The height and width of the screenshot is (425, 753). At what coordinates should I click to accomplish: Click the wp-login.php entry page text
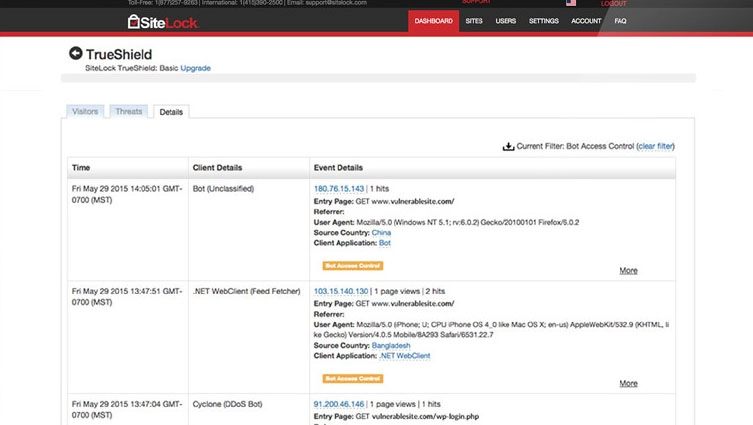tap(425, 416)
